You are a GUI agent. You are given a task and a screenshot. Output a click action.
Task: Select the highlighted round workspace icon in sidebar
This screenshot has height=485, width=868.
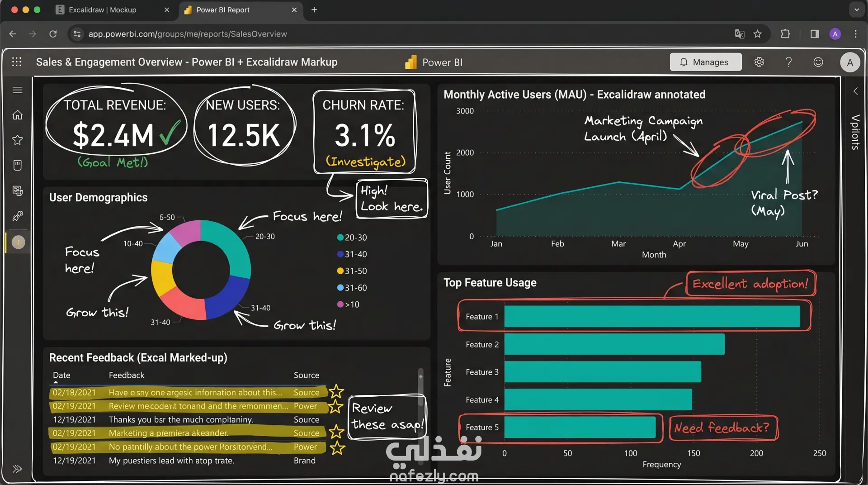click(x=18, y=242)
